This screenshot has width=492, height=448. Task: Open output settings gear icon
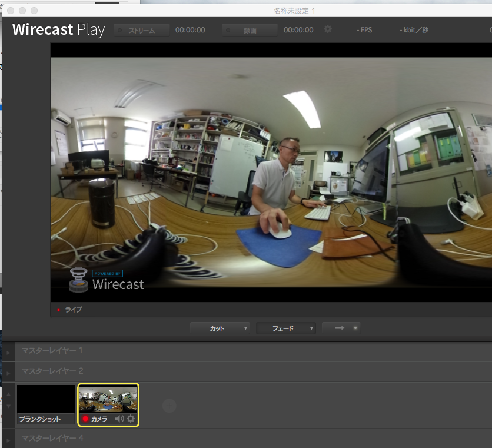328,29
